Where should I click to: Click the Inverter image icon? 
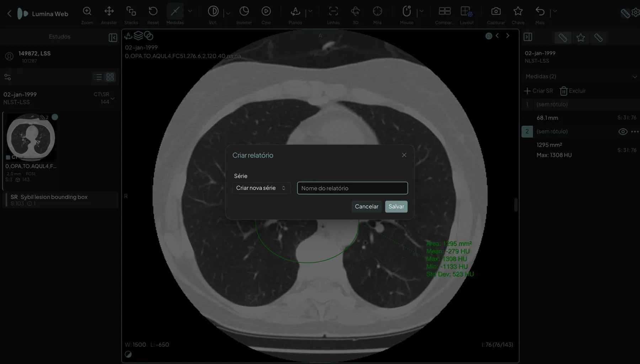pos(244,11)
